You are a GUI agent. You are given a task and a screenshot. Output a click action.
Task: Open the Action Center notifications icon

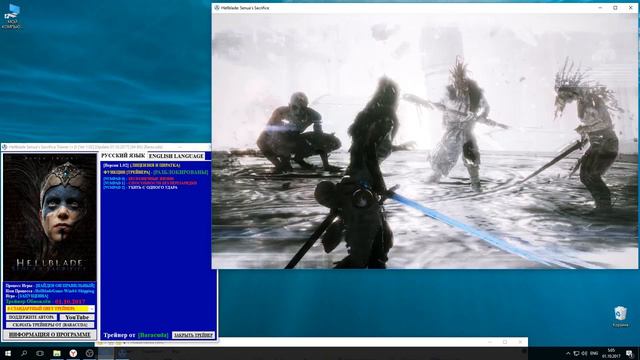[x=630, y=353]
